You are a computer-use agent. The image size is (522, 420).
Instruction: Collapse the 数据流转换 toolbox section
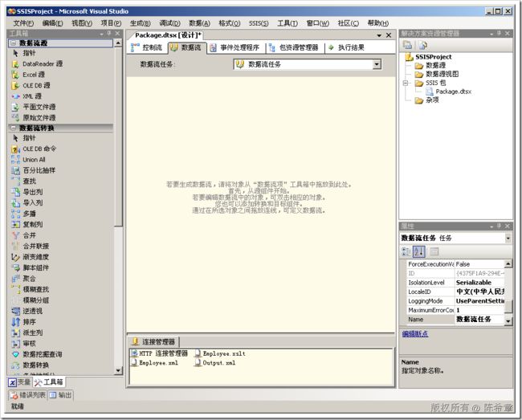pyautogui.click(x=13, y=128)
